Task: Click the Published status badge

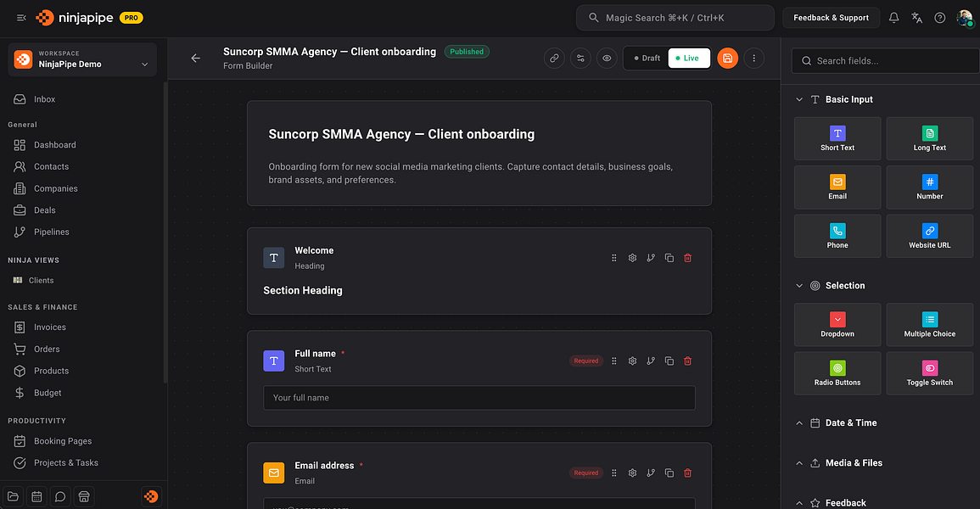Action: coord(467,52)
